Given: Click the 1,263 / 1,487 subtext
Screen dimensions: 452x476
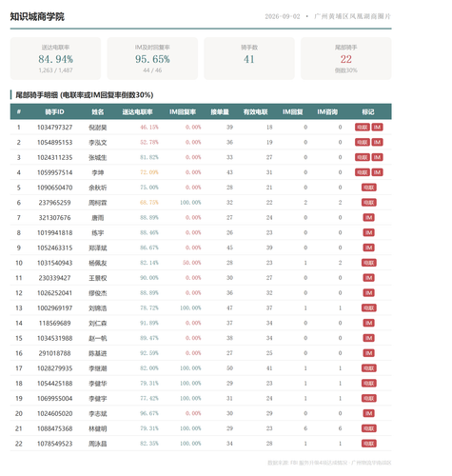Looking at the screenshot, I should tap(55, 70).
